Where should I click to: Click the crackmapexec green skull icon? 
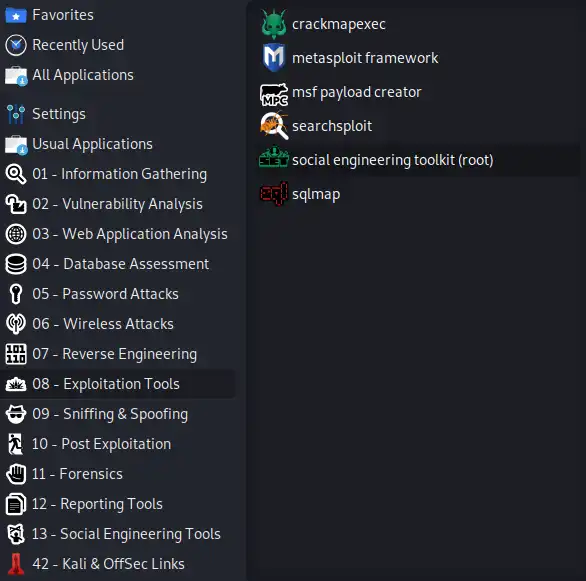tap(274, 24)
